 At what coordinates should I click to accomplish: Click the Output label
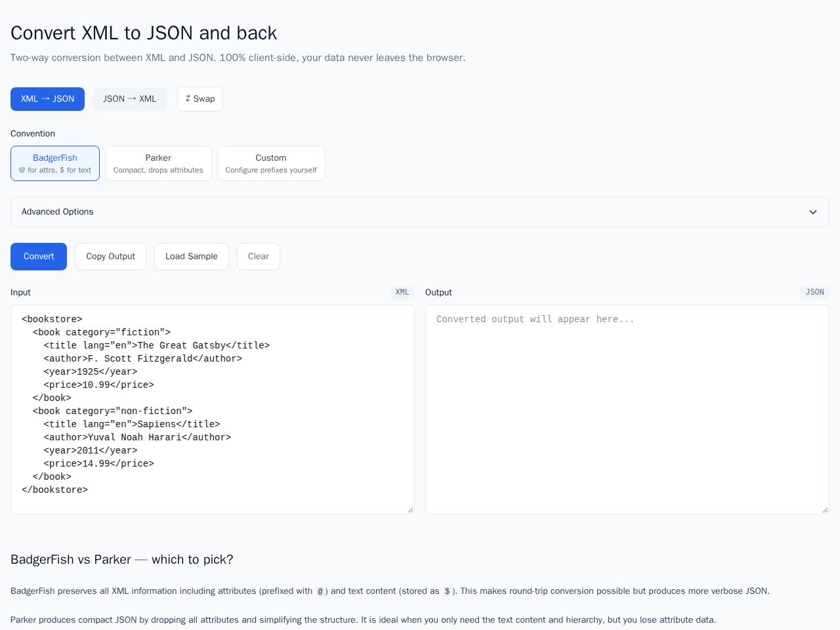[x=438, y=293]
